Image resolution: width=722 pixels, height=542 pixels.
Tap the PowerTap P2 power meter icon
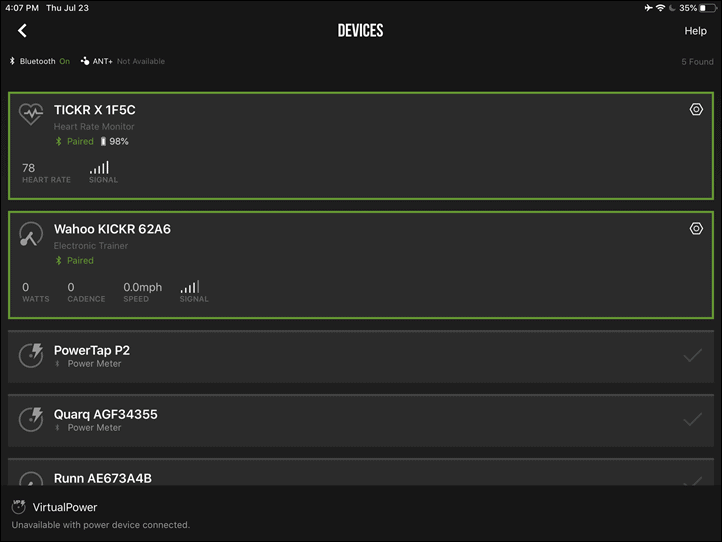(x=31, y=356)
